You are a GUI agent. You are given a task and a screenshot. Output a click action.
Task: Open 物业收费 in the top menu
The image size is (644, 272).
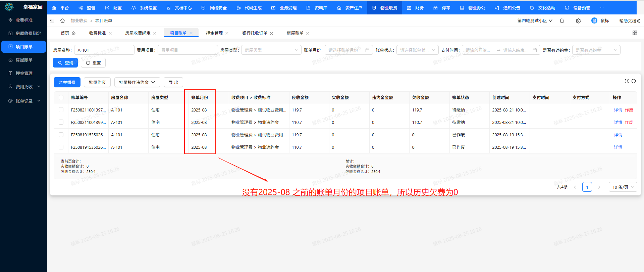click(385, 8)
